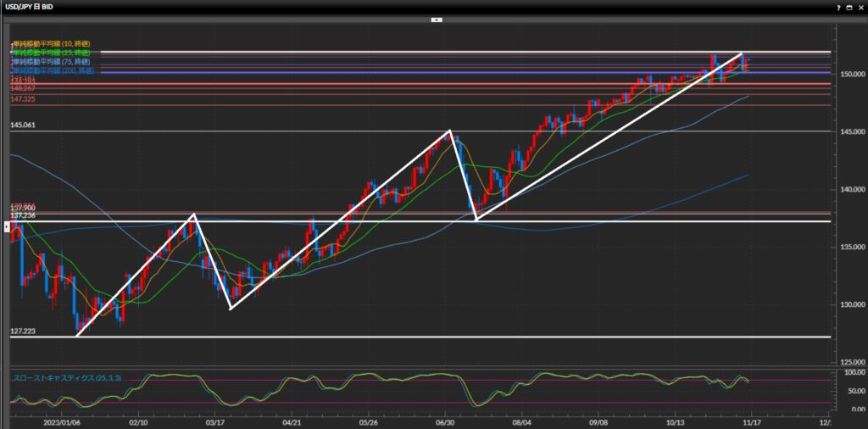
Task: Click the 148.267 red line label
Action: point(22,88)
